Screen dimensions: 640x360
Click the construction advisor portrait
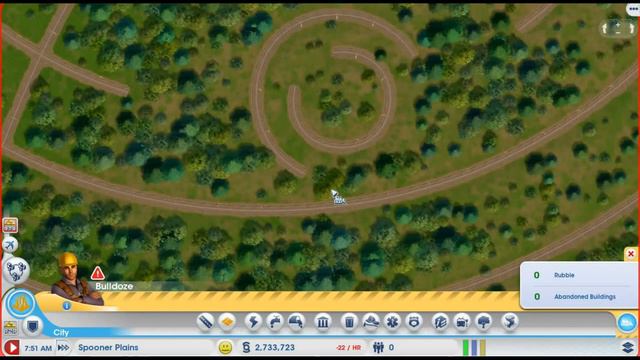pos(76,279)
